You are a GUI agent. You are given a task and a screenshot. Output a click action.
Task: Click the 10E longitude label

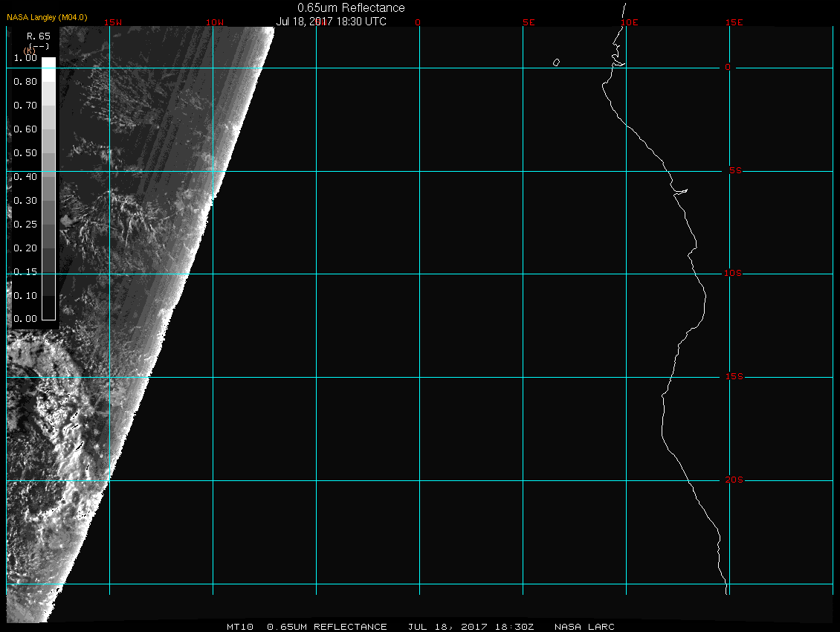[629, 22]
